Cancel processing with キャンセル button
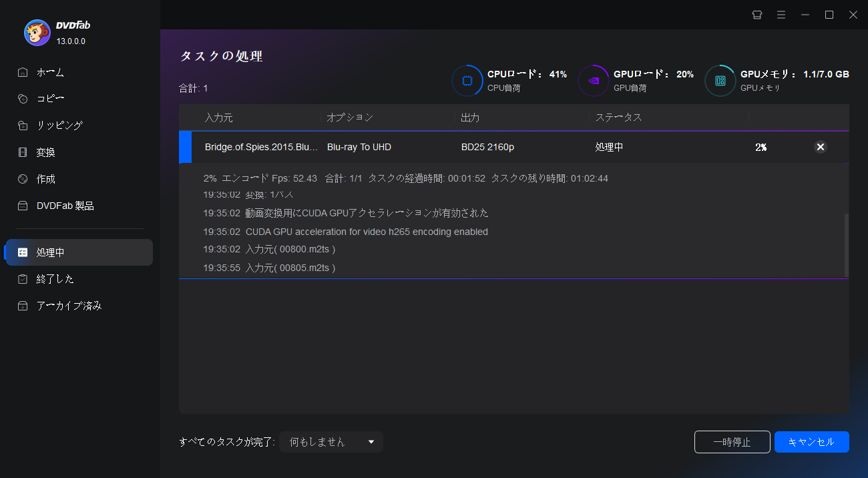Screen dimensions: 868x478 (x=812, y=442)
